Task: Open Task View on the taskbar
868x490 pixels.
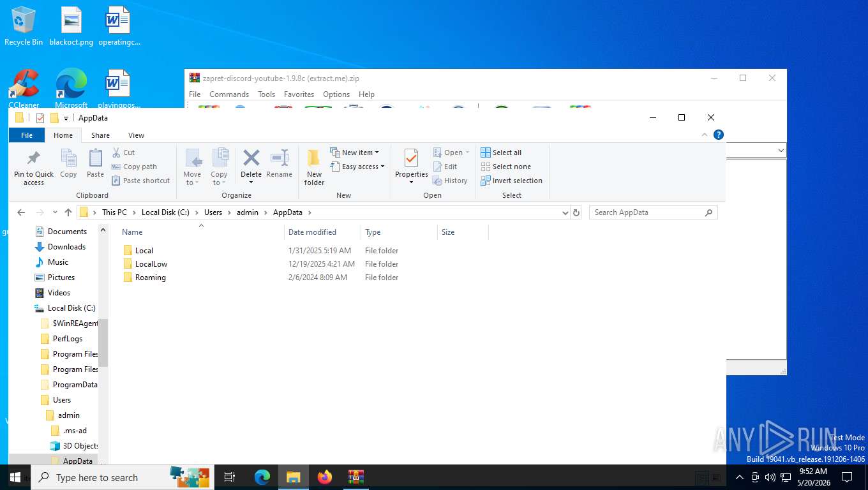Action: click(230, 477)
